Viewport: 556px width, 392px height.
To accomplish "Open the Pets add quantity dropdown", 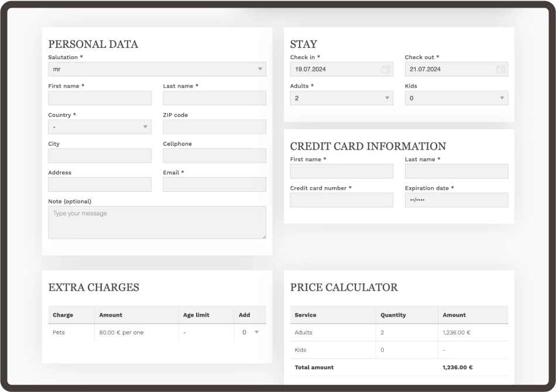I will click(x=250, y=332).
